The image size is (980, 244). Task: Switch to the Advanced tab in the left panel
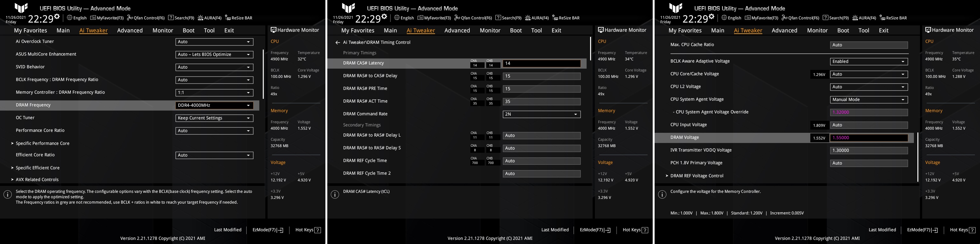(130, 30)
